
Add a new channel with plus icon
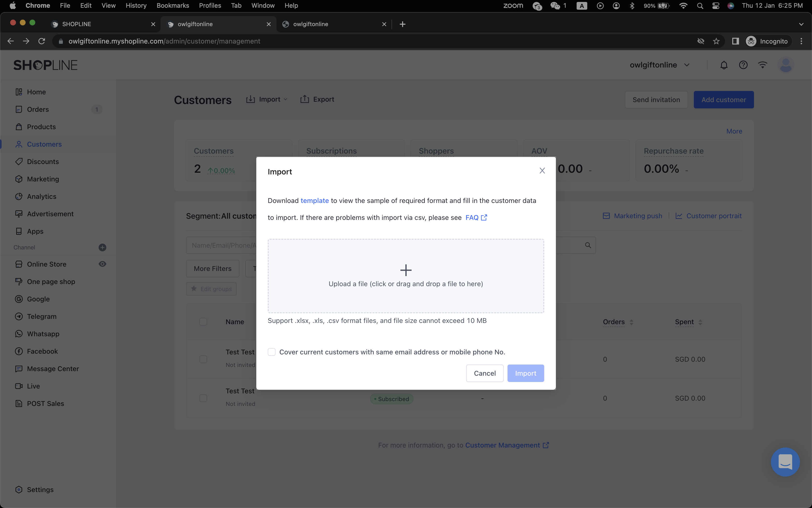click(102, 247)
